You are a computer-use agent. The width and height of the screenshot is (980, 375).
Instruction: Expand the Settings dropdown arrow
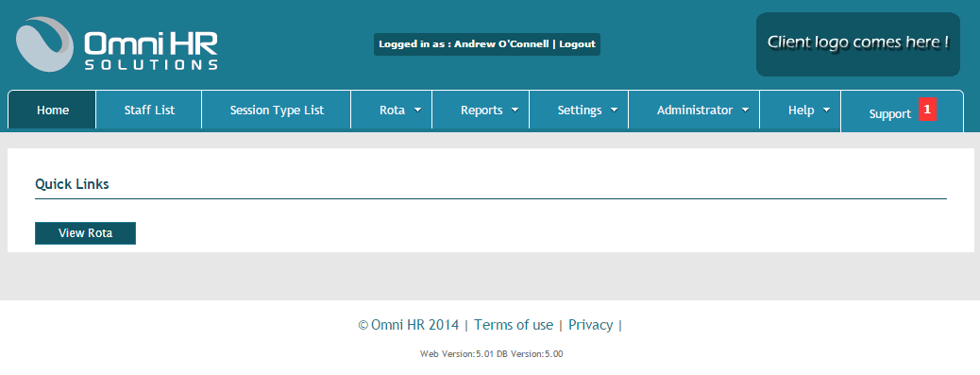615,110
